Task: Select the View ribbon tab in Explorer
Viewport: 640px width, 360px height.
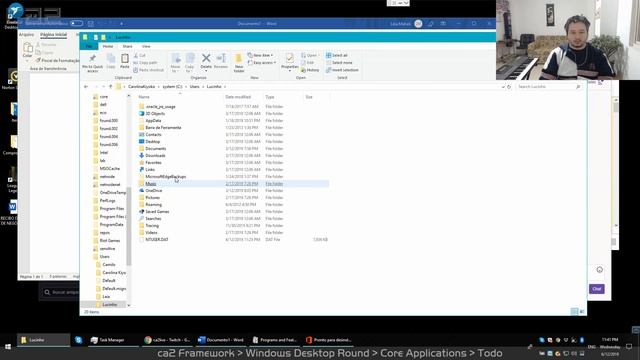Action: point(146,46)
